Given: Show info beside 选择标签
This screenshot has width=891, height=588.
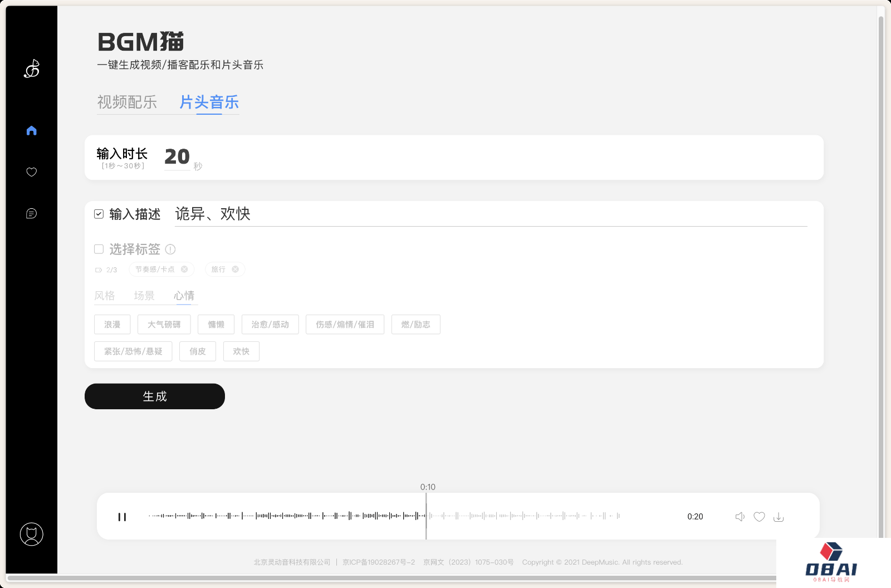Looking at the screenshot, I should [x=170, y=249].
